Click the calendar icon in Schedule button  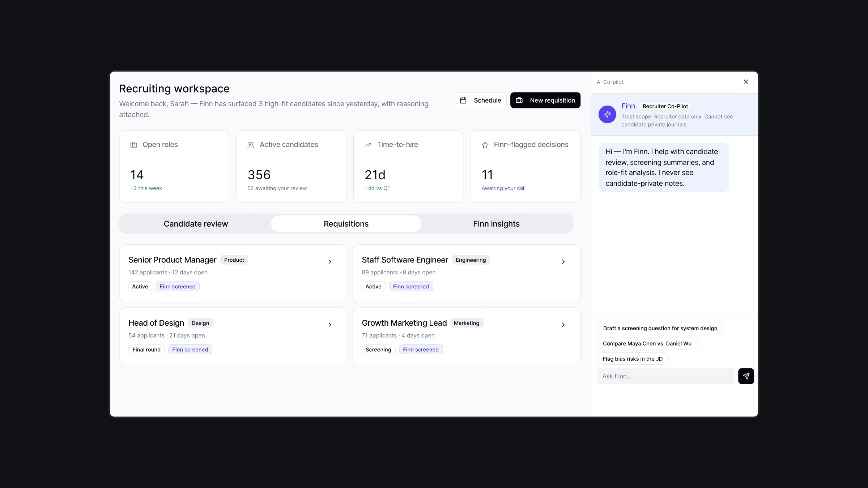tap(463, 100)
